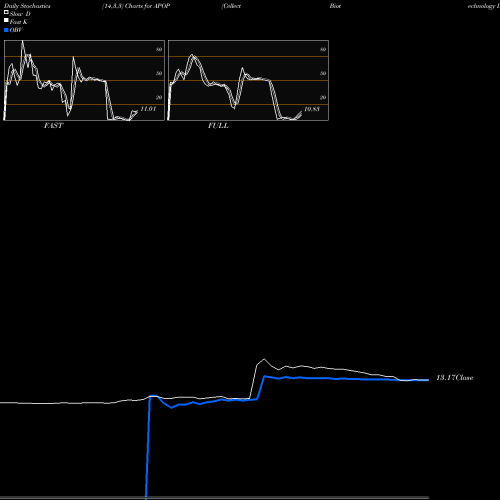The width and height of the screenshot is (500, 500).
Task: Click the 80 level label in FAST chart
Action: pyautogui.click(x=159, y=49)
